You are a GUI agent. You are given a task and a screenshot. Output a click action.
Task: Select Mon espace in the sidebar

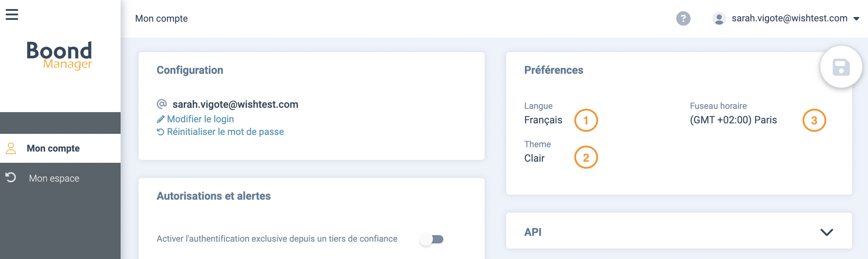[x=54, y=178]
